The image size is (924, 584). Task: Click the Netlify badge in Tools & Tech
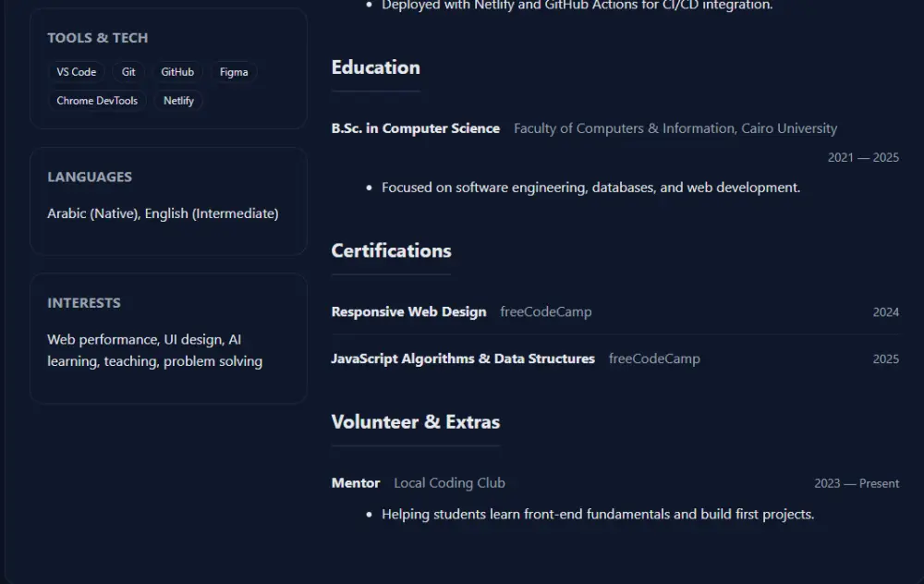(x=177, y=100)
